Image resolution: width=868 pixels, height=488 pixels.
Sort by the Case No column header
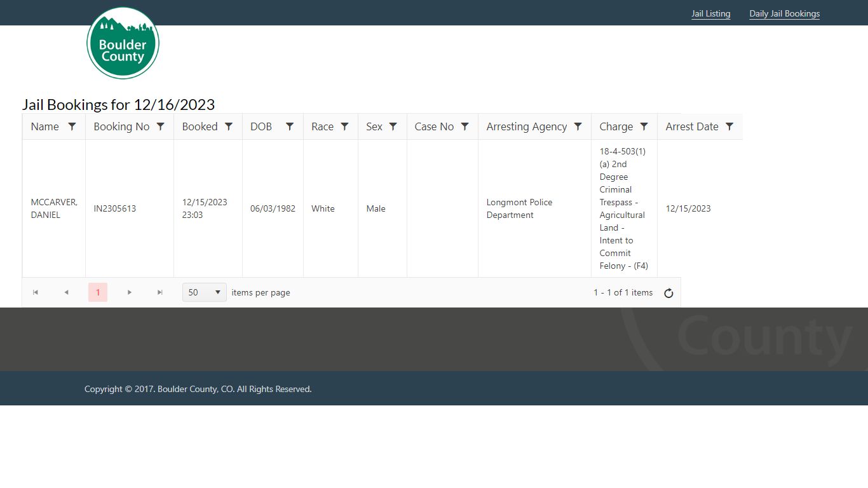pyautogui.click(x=434, y=126)
